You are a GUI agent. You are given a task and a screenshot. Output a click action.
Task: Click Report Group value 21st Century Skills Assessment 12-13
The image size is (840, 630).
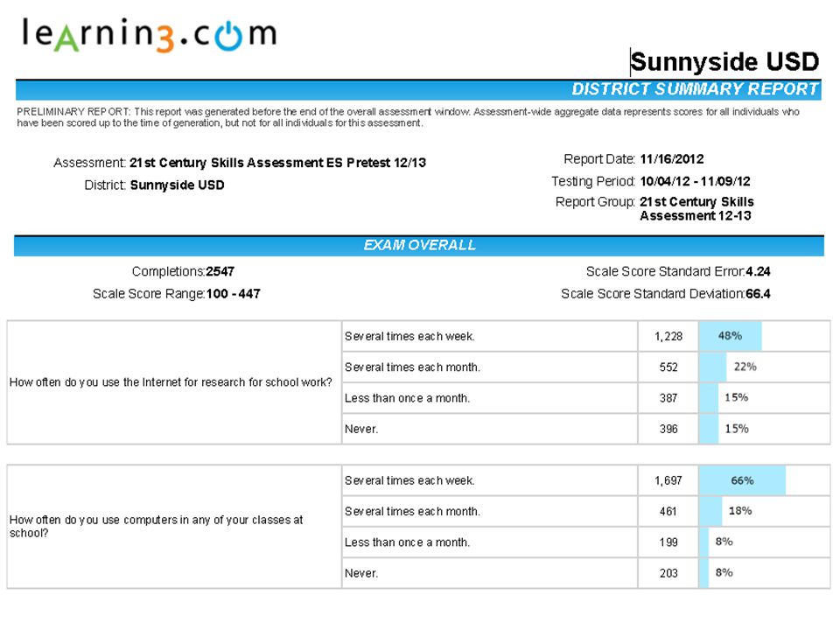(x=696, y=209)
